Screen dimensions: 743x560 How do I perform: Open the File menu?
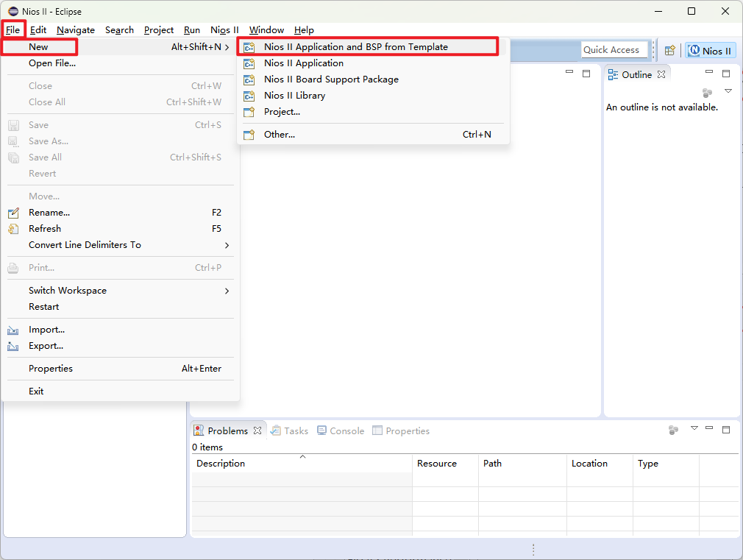click(13, 30)
